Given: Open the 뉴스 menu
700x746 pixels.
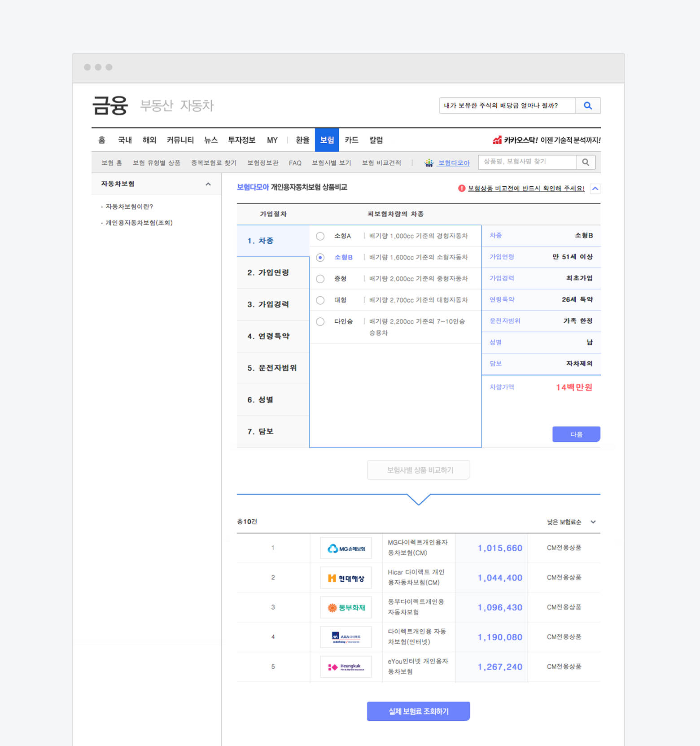Looking at the screenshot, I should [211, 140].
